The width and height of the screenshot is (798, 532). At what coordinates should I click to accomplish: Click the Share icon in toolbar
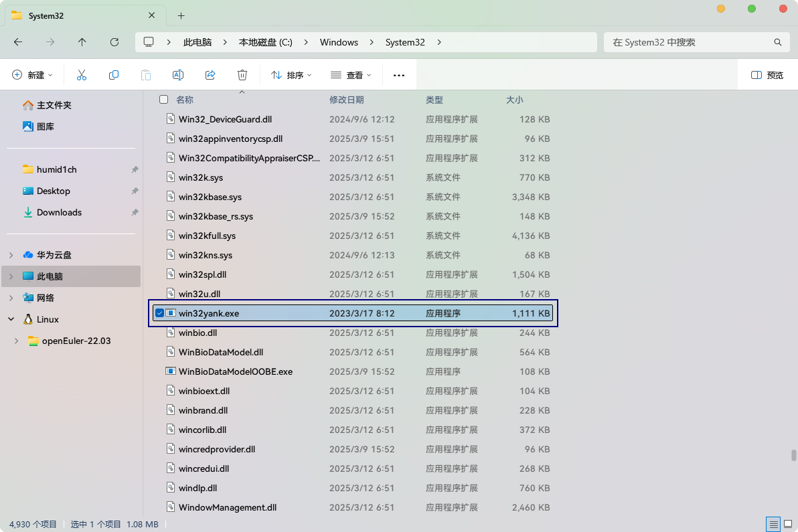click(x=210, y=75)
